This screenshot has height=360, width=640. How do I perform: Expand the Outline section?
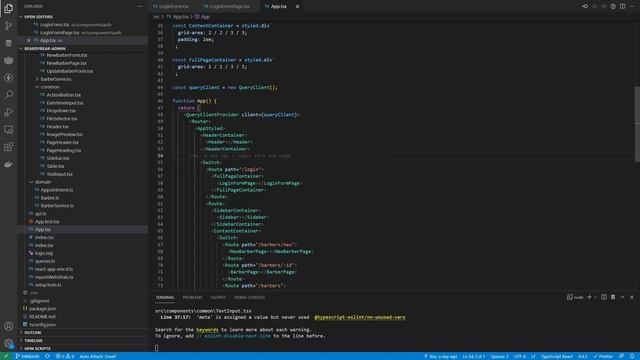tap(33, 333)
